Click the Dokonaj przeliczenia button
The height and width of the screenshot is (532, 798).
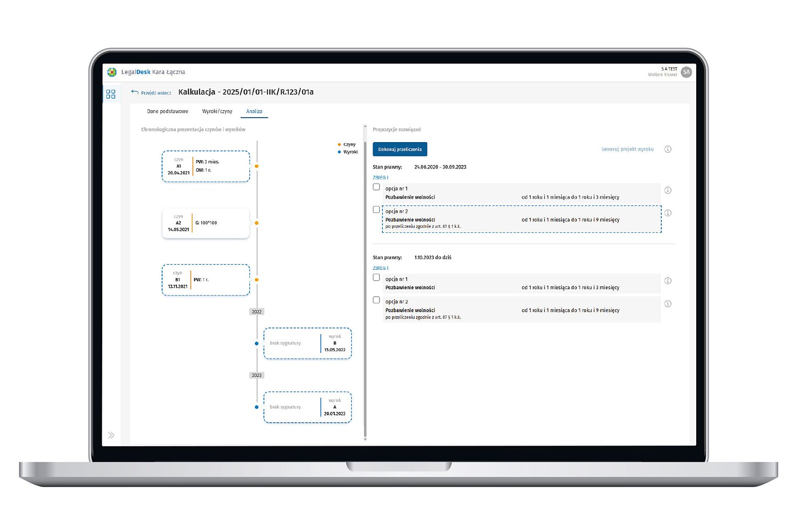pos(400,149)
